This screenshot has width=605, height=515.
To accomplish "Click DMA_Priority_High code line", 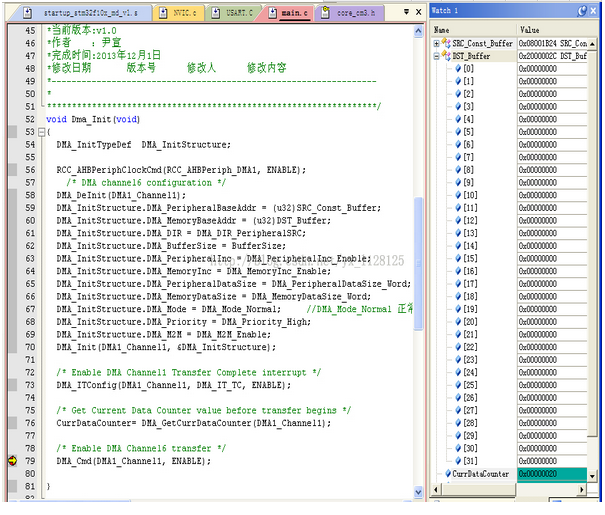I will coord(184,322).
